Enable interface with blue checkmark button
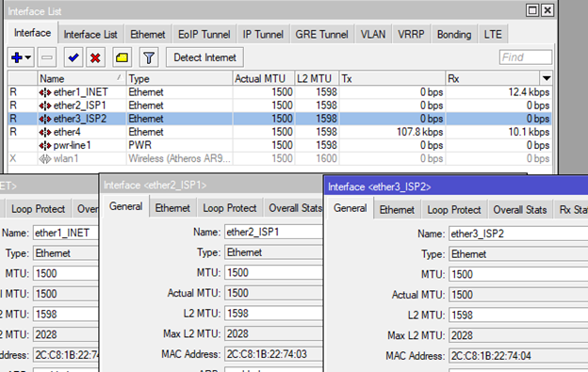The width and height of the screenshot is (588, 372). pos(73,57)
